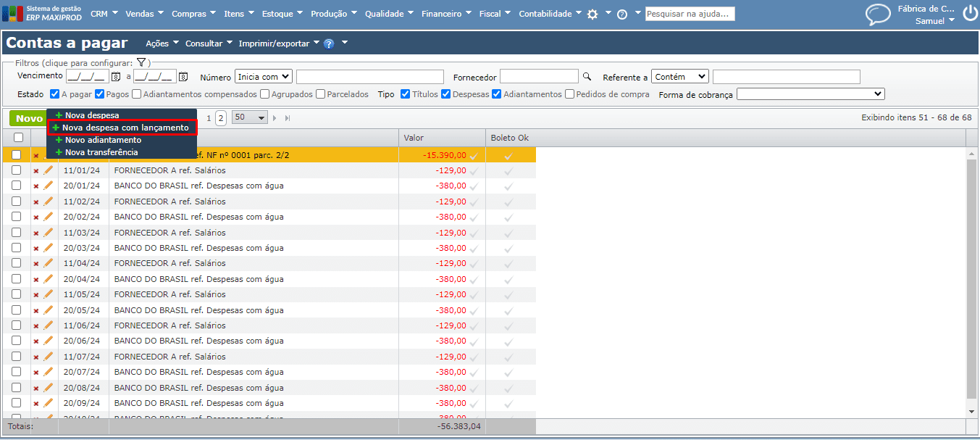The width and height of the screenshot is (980, 440).
Task: Open the Referente a 'Contém' dropdown
Action: 680,77
